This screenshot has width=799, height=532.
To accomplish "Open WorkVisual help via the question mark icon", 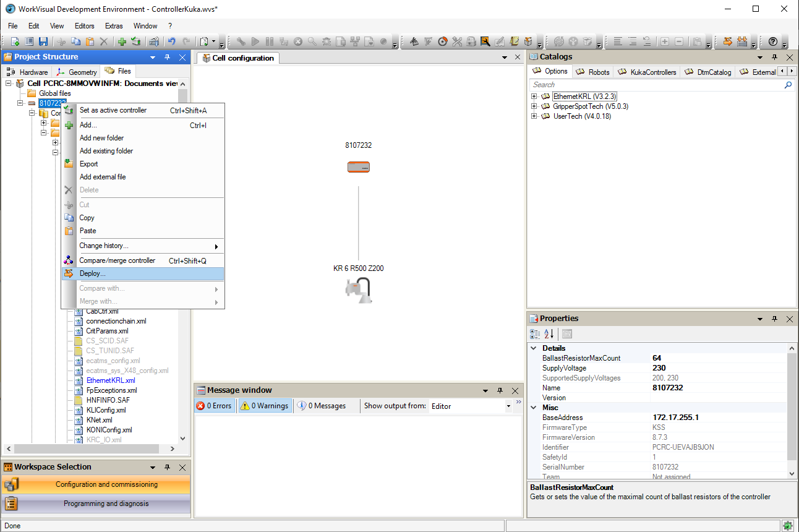I will pyautogui.click(x=774, y=41).
